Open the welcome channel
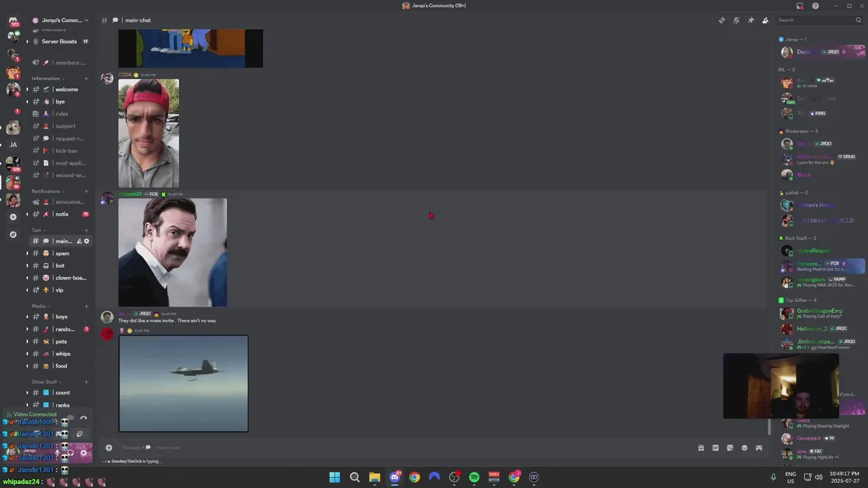This screenshot has width=868, height=488. click(60, 89)
